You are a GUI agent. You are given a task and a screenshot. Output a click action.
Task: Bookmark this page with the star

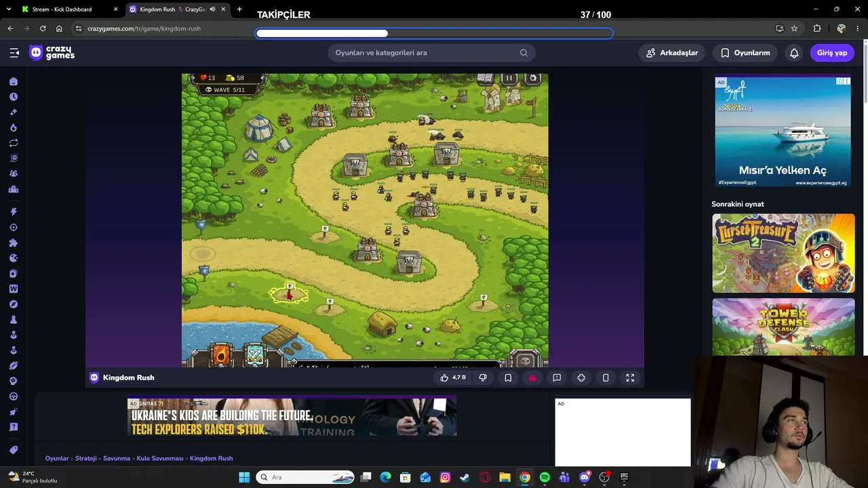pyautogui.click(x=794, y=28)
